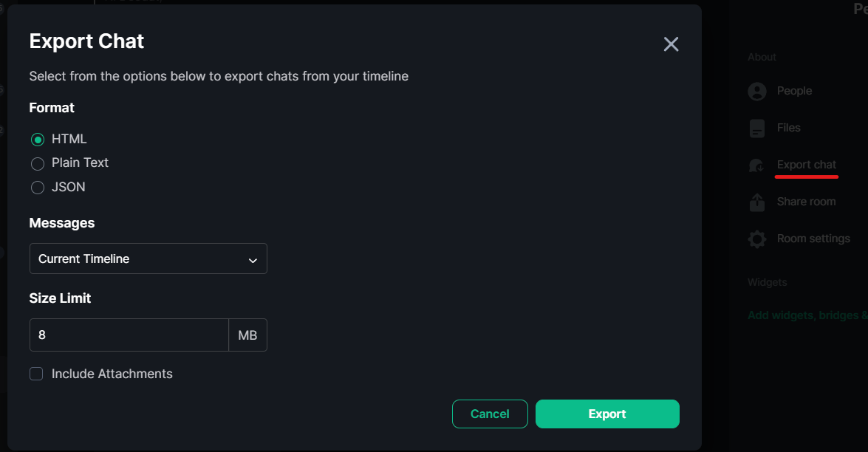Click the Share room upload icon
The height and width of the screenshot is (452, 868).
point(756,202)
